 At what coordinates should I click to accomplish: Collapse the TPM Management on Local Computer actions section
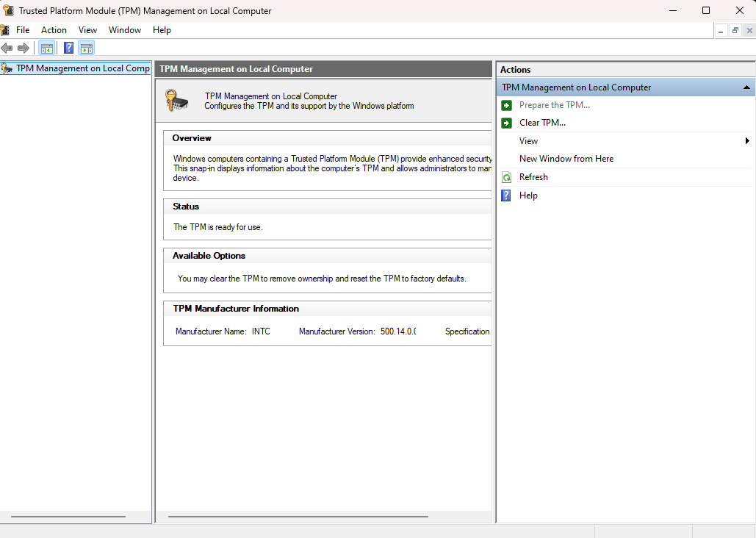click(746, 87)
